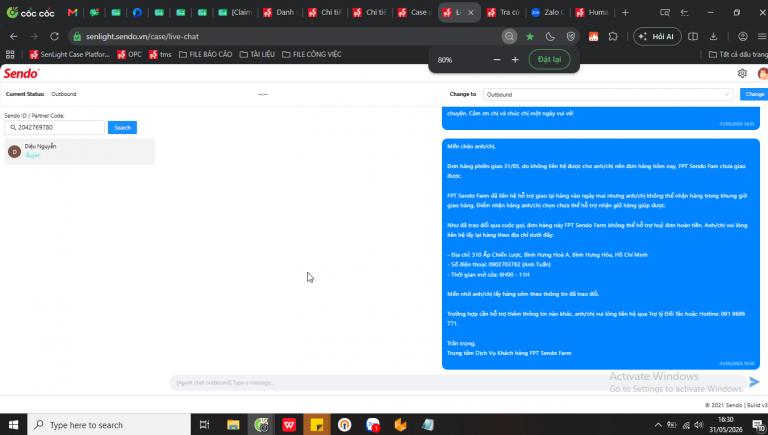Open File Explorer from taskbar
768x435 pixels.
233,425
